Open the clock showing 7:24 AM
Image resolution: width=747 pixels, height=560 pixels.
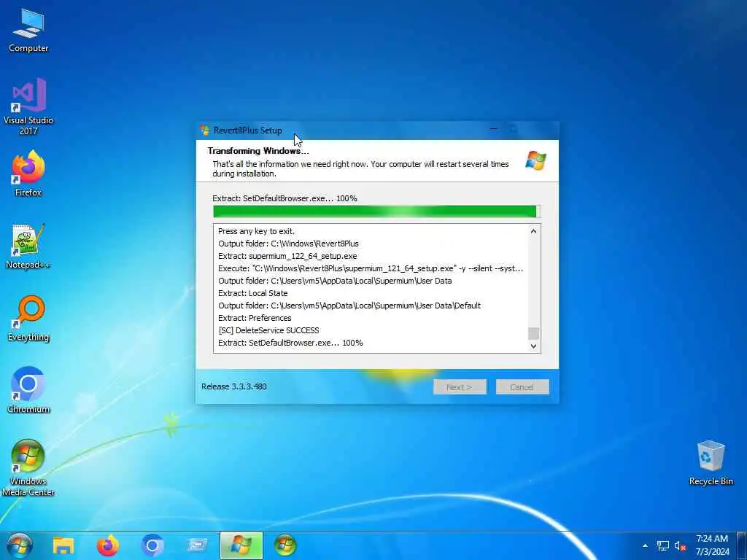(x=712, y=545)
